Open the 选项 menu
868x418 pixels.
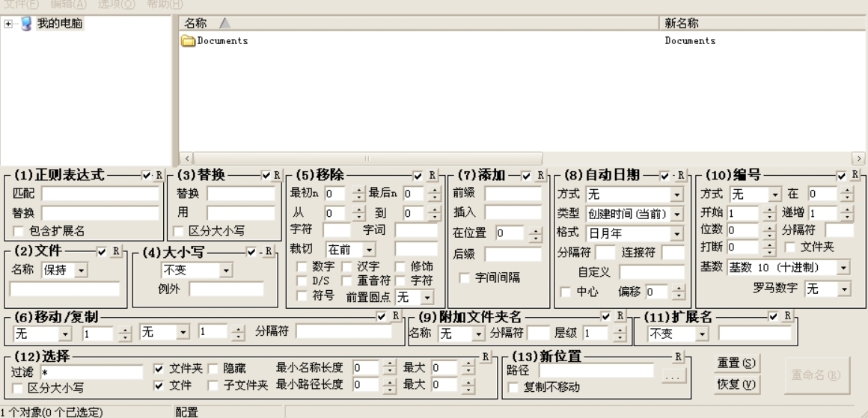click(x=116, y=4)
